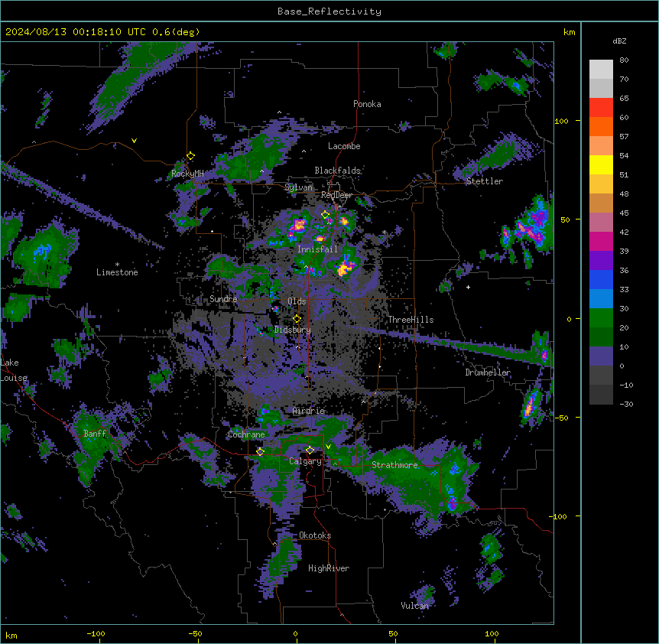This screenshot has height=644, width=659.
Task: Click the Calgary label
Action: click(305, 461)
